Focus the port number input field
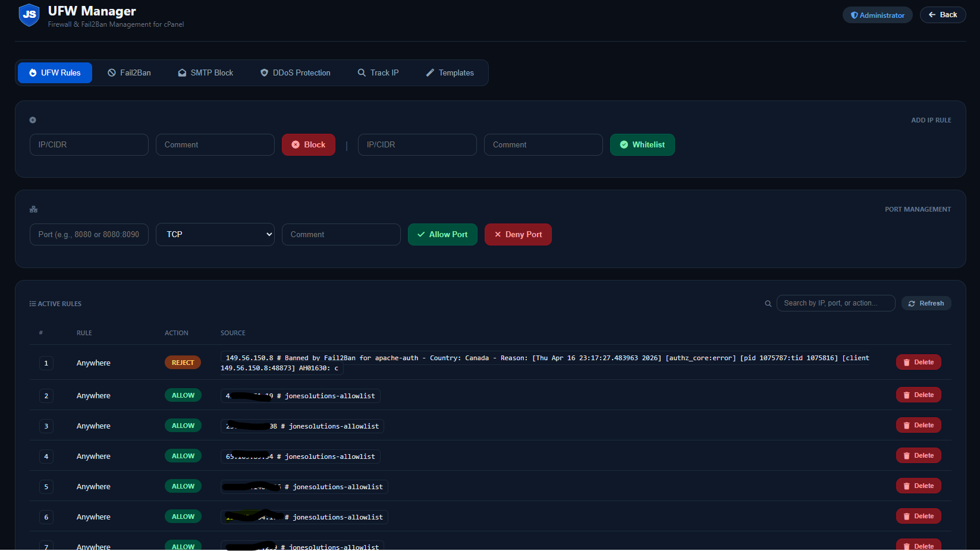 (x=89, y=234)
